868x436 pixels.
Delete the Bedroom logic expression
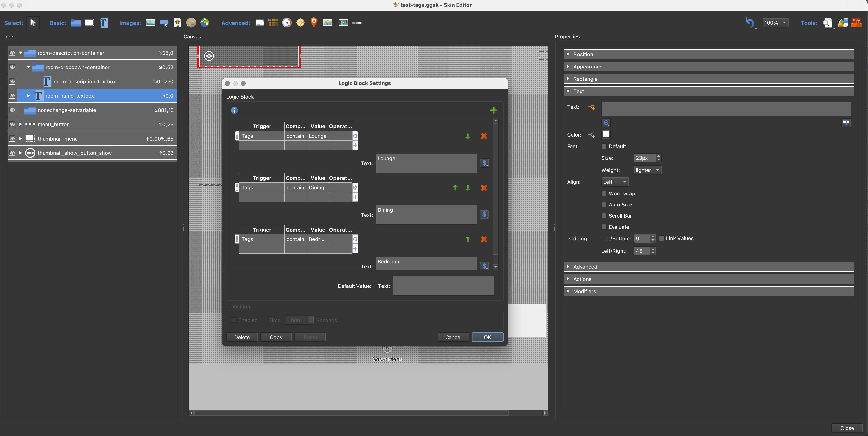[x=484, y=239]
